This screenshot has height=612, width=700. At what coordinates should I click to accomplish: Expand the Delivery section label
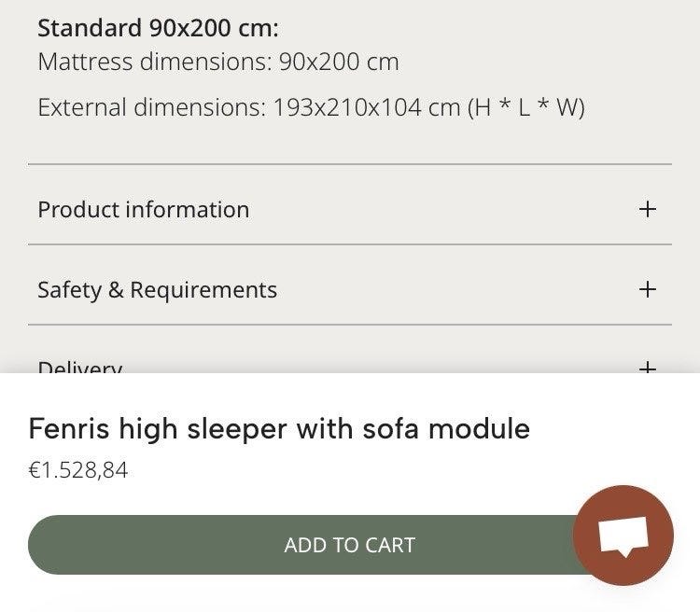(x=79, y=367)
